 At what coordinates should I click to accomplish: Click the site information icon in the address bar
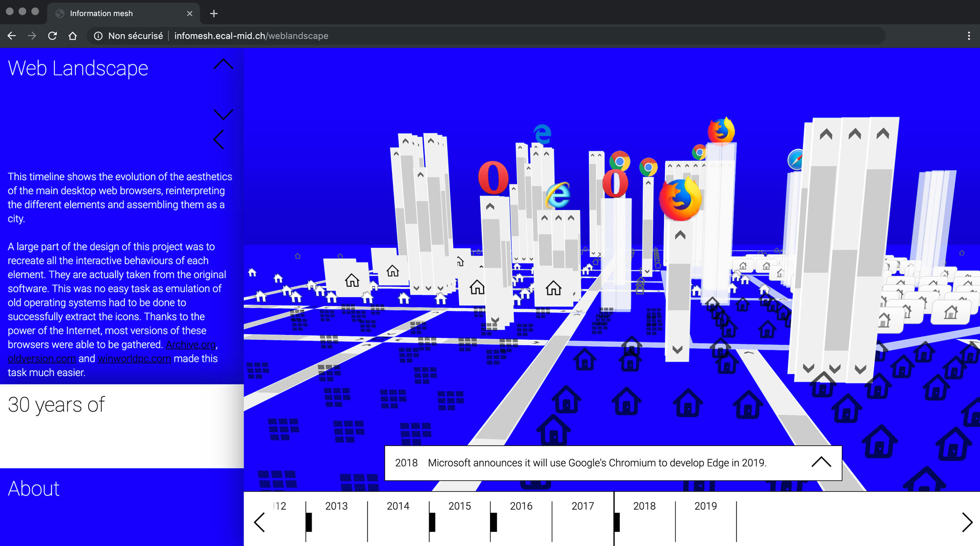tap(98, 36)
